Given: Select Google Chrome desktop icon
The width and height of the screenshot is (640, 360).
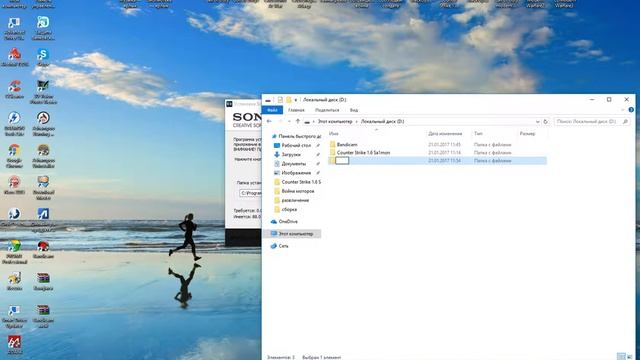Looking at the screenshot, I should [x=14, y=156].
